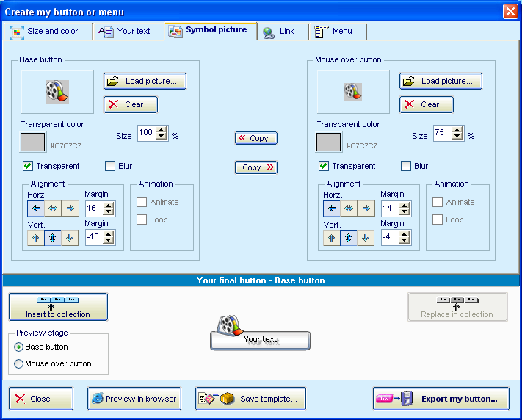Check Animate in Mouse over animation
The image size is (522, 420).
438,202
